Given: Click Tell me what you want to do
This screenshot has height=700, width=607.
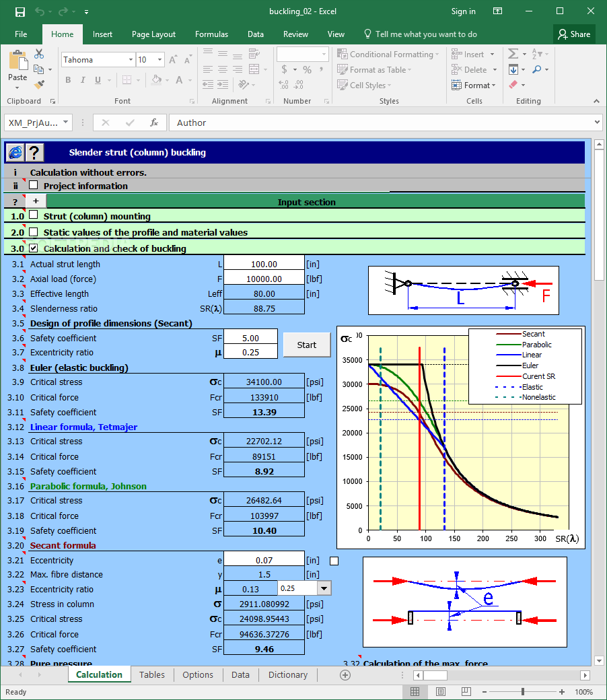Looking at the screenshot, I should pyautogui.click(x=421, y=34).
